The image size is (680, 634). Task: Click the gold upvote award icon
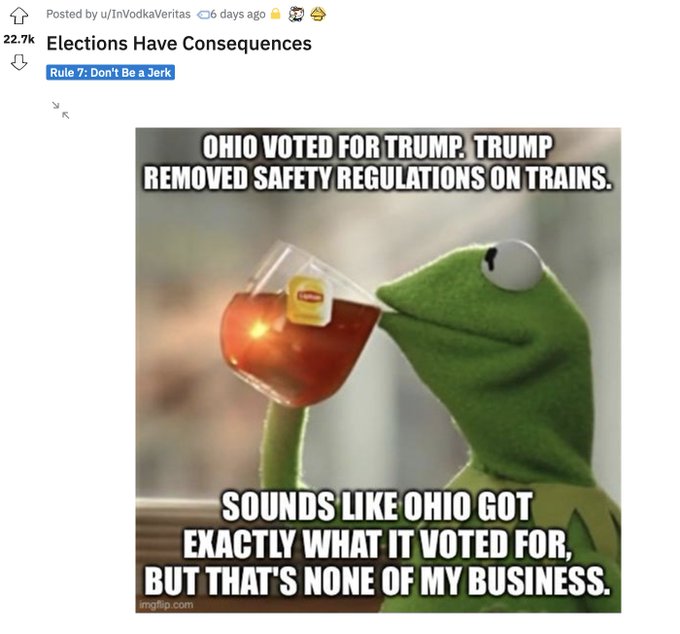coord(318,14)
